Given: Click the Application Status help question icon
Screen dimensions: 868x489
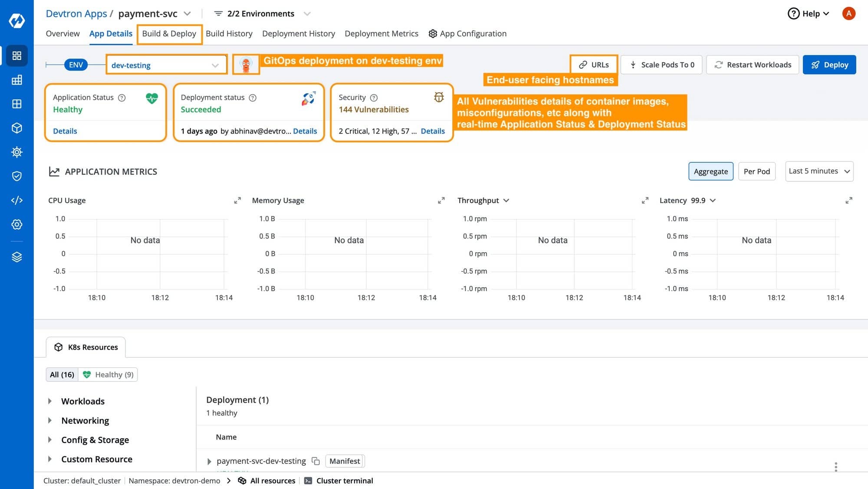Looking at the screenshot, I should tap(122, 98).
